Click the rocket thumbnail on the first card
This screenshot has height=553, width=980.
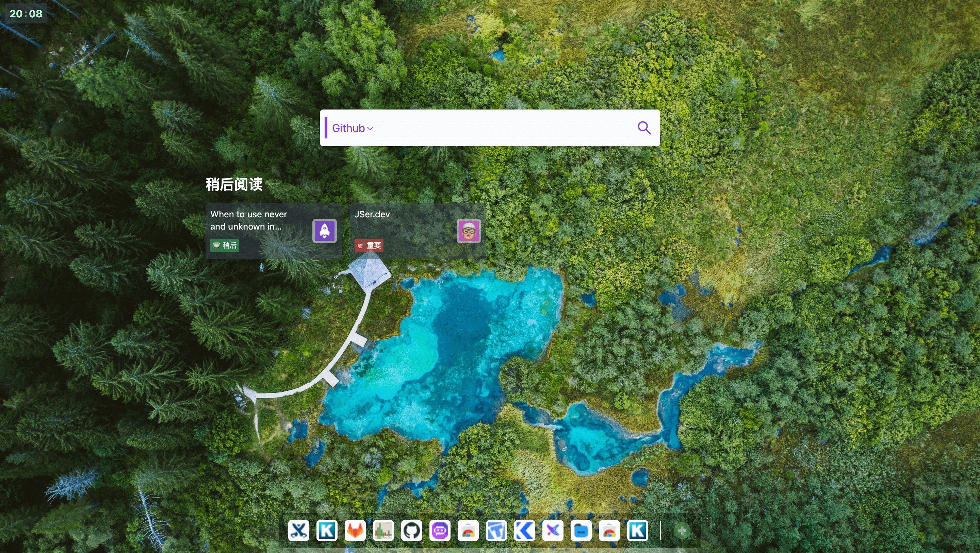coord(325,231)
